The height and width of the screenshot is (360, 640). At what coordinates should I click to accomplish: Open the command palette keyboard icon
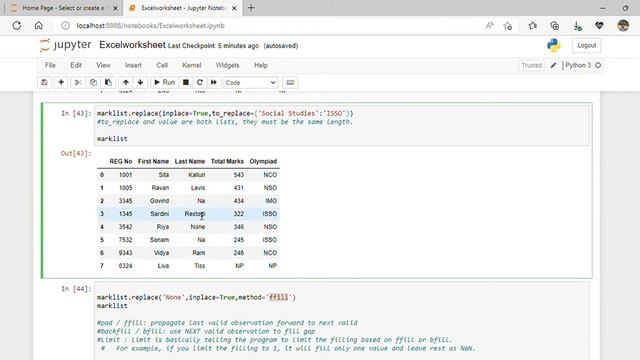290,82
